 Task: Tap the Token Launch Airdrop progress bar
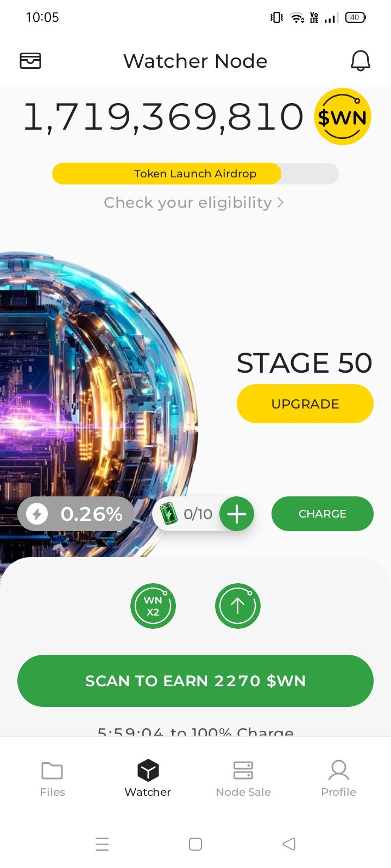pyautogui.click(x=195, y=174)
